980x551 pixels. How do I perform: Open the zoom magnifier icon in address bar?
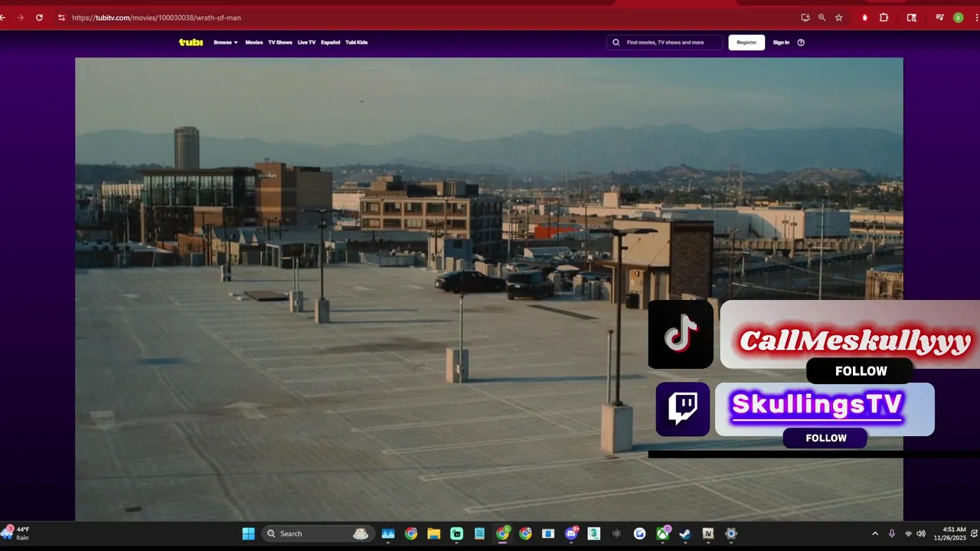point(822,18)
